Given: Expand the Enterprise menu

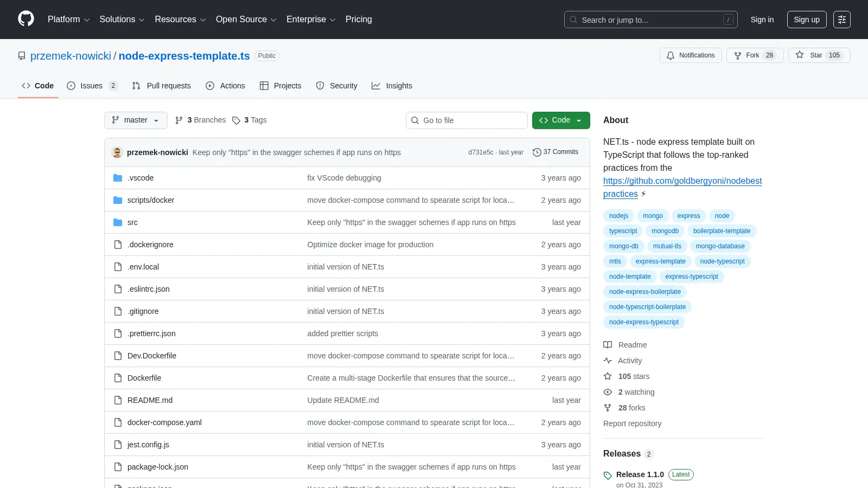Looking at the screenshot, I should click(x=311, y=20).
